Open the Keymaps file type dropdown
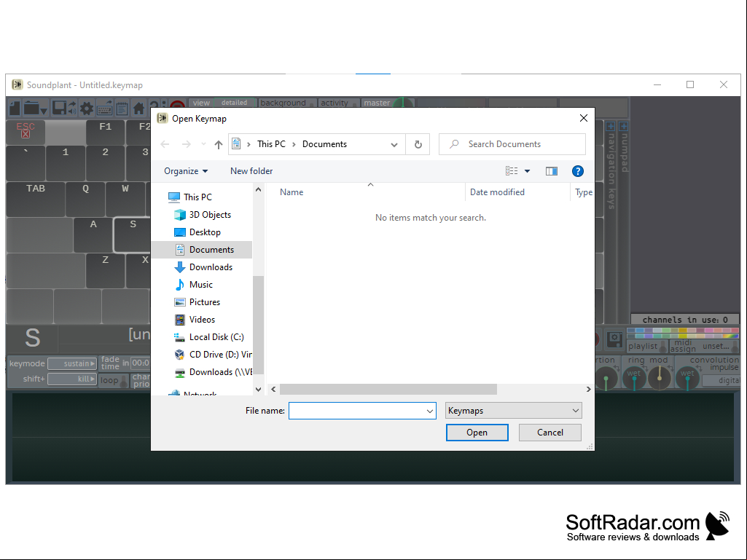The height and width of the screenshot is (560, 747). (x=513, y=411)
